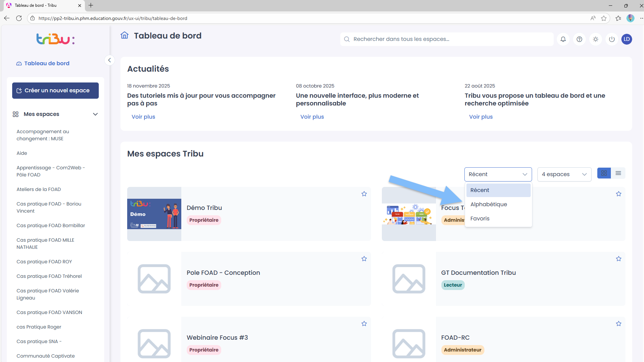Collapse the sidebar with the chevron button

(x=109, y=60)
